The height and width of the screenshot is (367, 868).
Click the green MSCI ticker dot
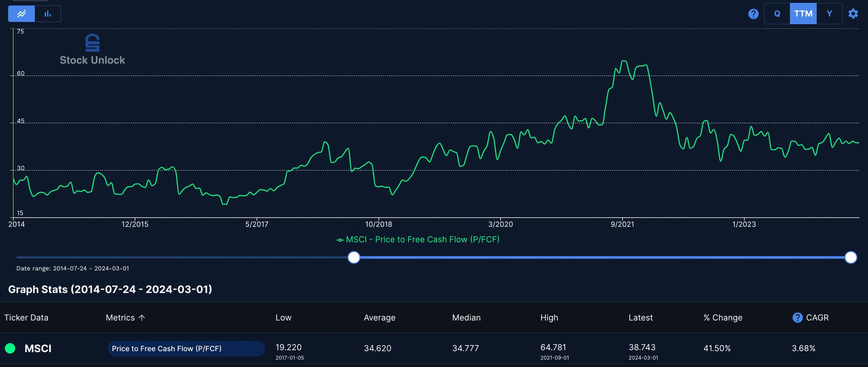[x=10, y=348]
